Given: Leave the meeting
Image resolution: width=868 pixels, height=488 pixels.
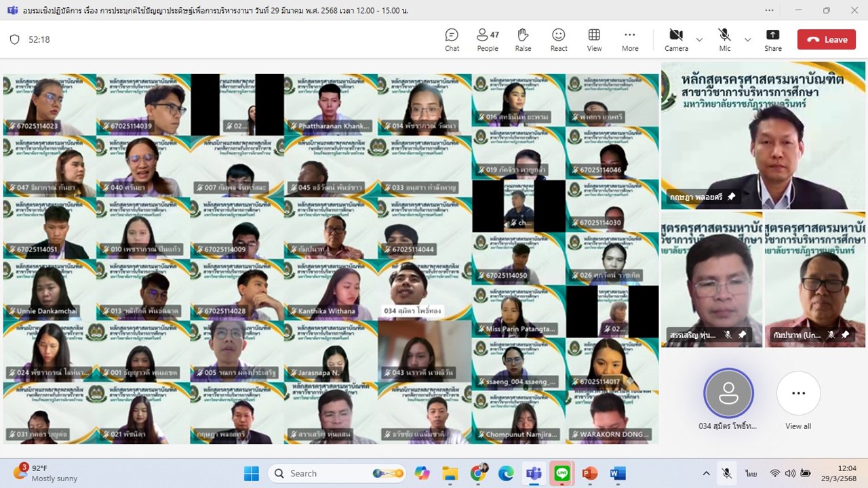Looking at the screenshot, I should click(x=826, y=39).
